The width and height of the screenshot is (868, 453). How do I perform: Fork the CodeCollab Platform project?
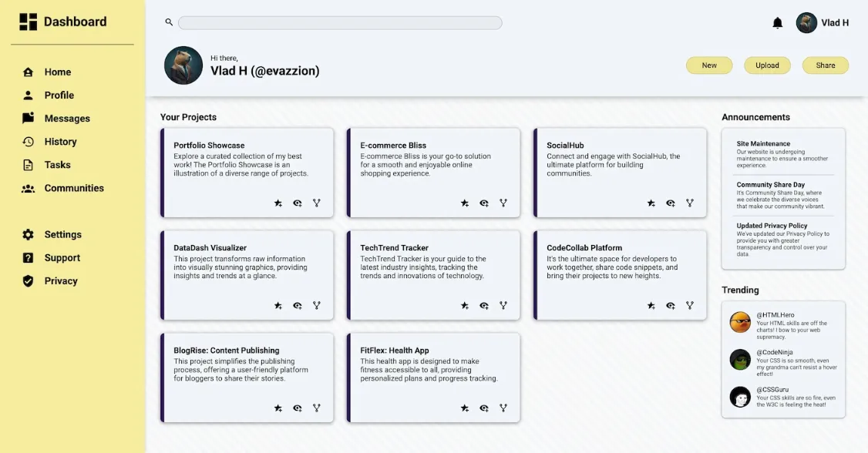690,305
